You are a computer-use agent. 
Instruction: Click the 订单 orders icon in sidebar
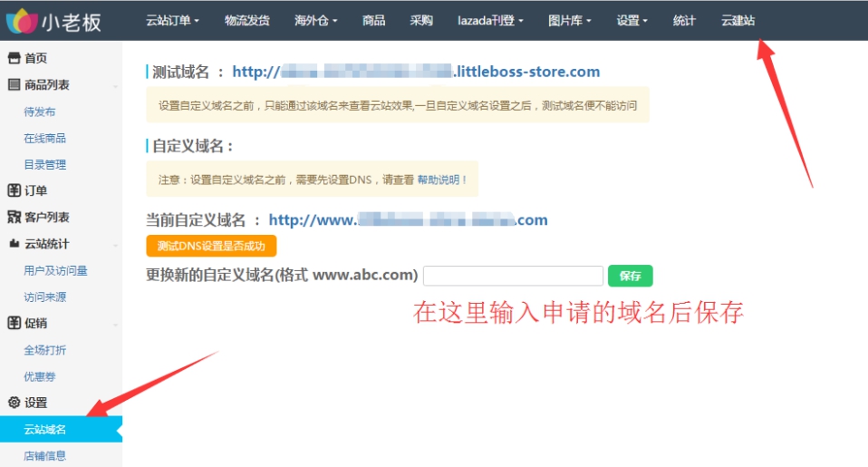[x=14, y=191]
